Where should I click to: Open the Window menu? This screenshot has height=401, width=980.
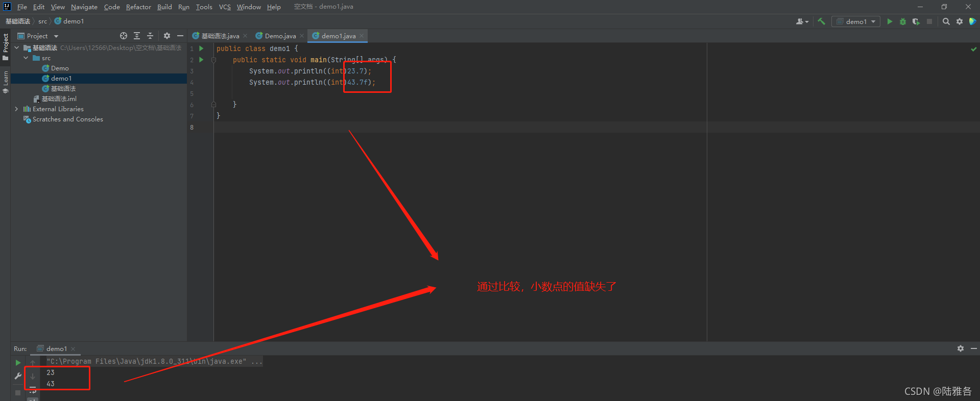(x=249, y=7)
